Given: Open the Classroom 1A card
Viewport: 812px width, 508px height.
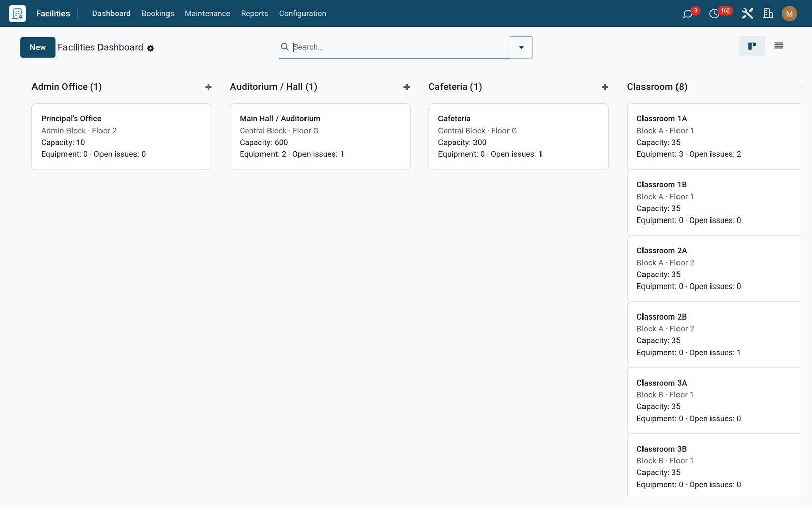Looking at the screenshot, I should pos(714,137).
